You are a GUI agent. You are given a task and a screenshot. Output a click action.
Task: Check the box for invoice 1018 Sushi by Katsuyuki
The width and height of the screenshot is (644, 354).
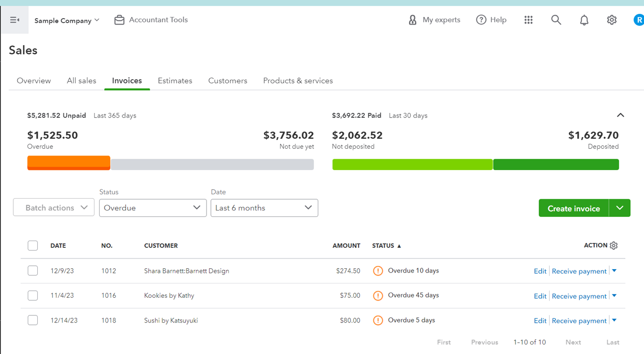point(32,320)
